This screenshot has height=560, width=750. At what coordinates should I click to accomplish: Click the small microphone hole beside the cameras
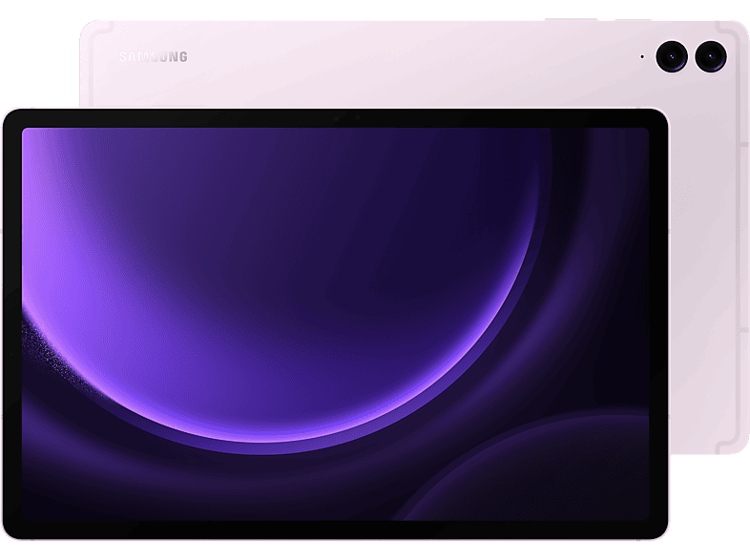click(642, 56)
